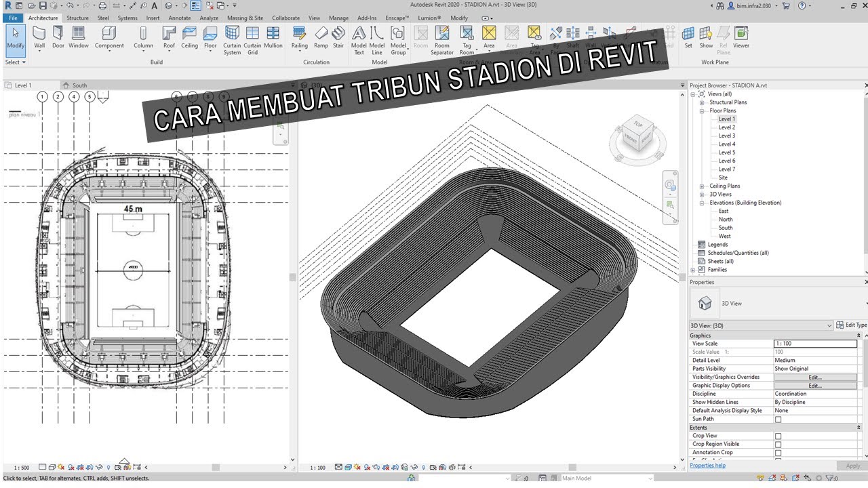Select Schedules/Quantities (all) in Project Browser
This screenshot has height=488, width=868.
738,253
